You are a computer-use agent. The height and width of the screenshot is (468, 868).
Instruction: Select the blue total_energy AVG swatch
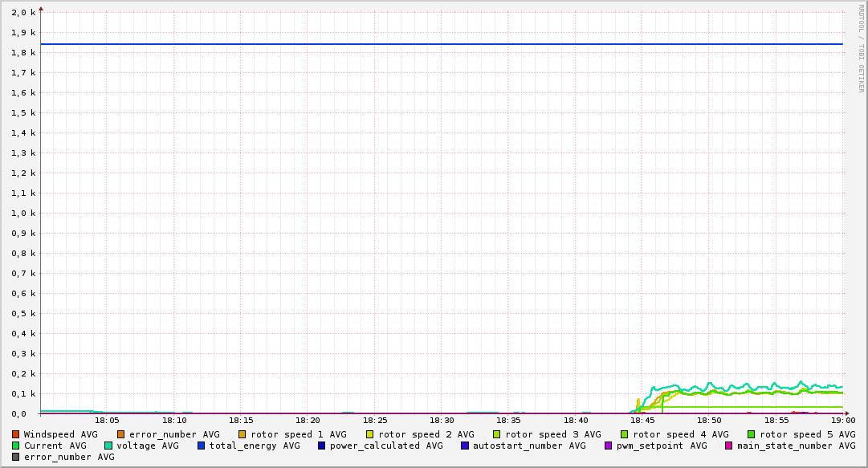202,446
